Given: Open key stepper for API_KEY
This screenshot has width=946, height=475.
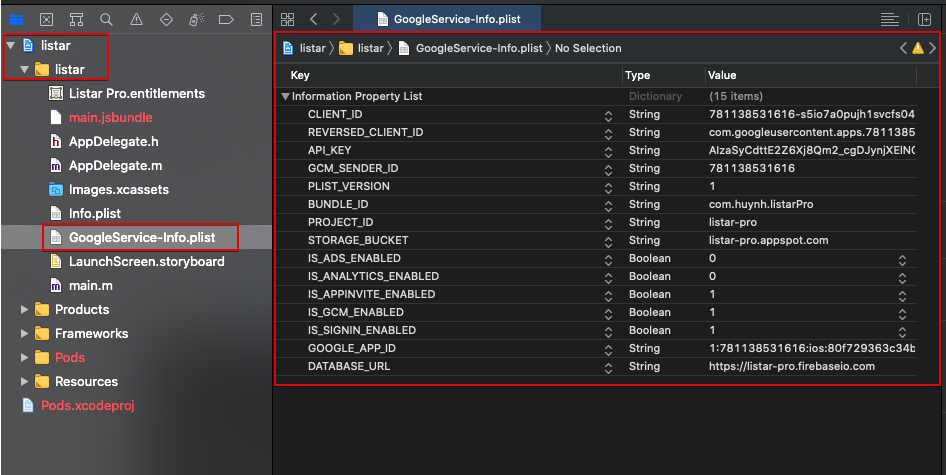Looking at the screenshot, I should [x=608, y=151].
